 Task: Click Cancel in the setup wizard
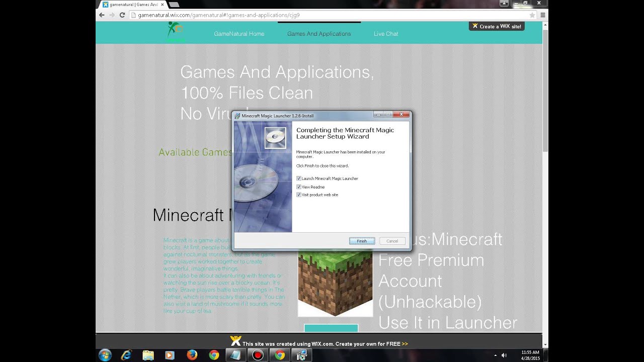(392, 241)
